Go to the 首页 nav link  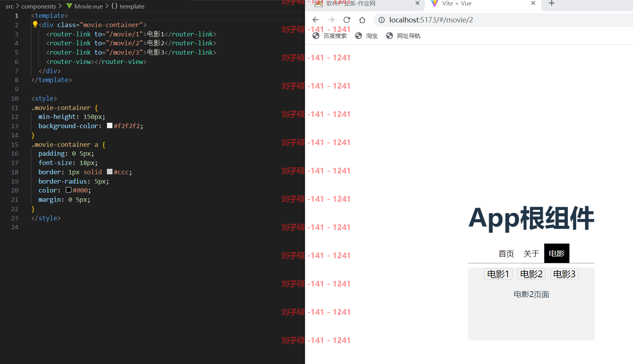click(x=506, y=254)
